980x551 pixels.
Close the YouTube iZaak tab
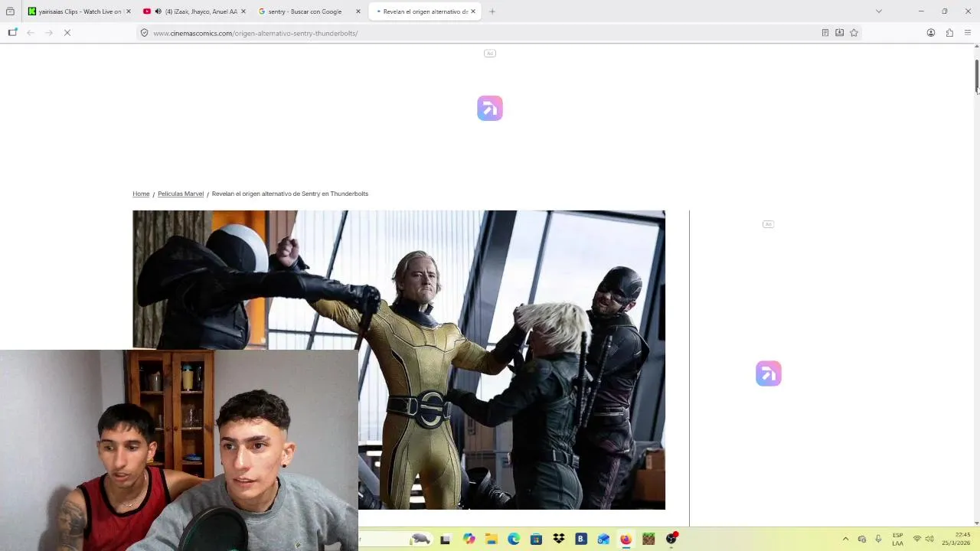pyautogui.click(x=243, y=11)
